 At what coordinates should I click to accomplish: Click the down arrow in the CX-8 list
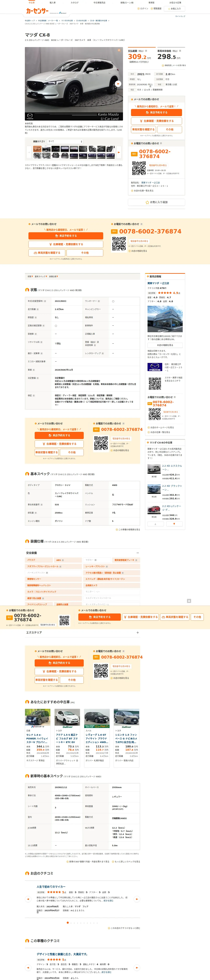(x=174, y=524)
